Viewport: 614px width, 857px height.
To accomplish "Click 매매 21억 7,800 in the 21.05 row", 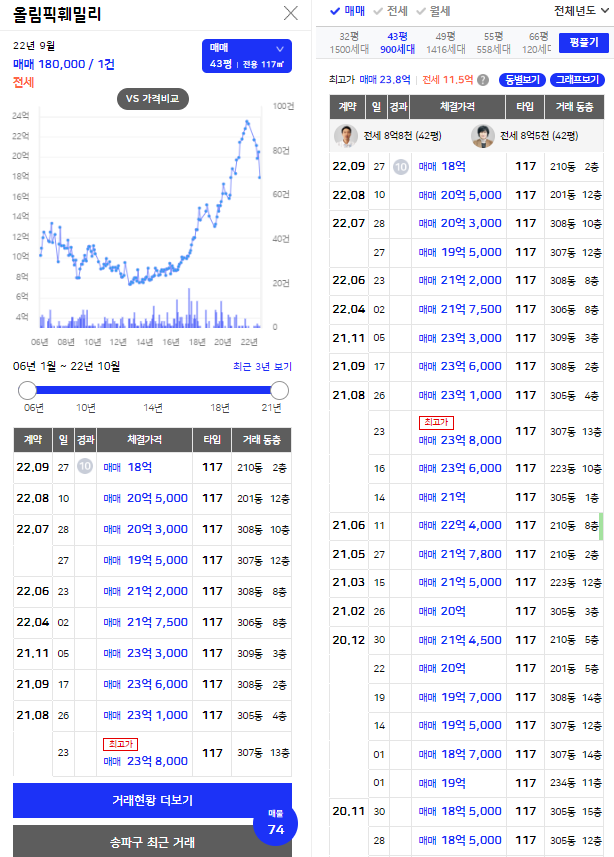I will tap(460, 554).
